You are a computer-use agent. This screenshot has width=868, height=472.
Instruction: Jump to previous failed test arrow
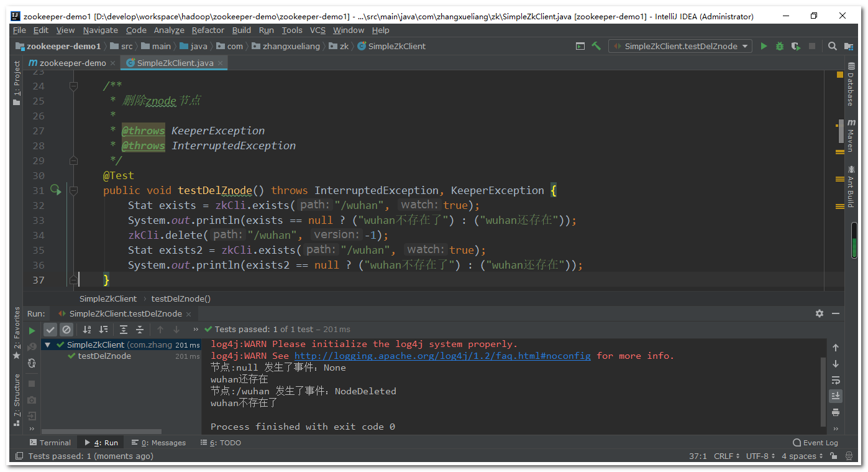(160, 330)
